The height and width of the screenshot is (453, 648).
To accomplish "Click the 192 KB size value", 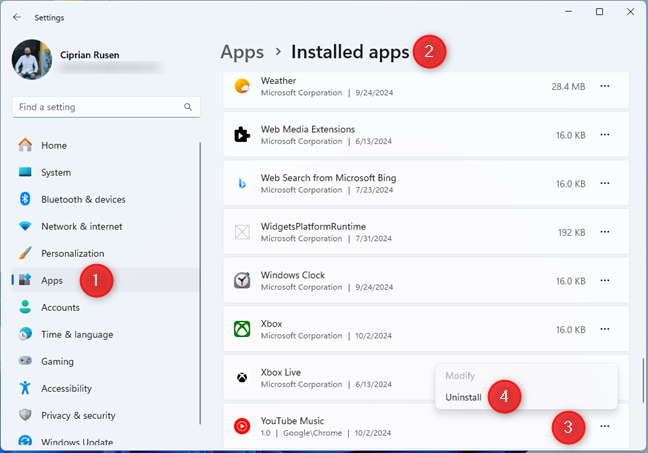I will tap(572, 233).
